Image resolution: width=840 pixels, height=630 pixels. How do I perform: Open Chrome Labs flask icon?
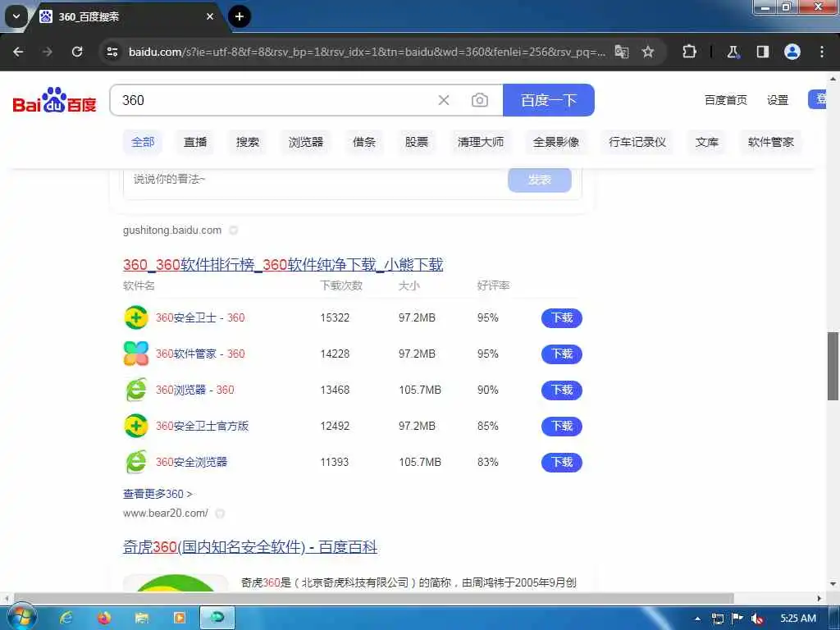click(x=733, y=52)
